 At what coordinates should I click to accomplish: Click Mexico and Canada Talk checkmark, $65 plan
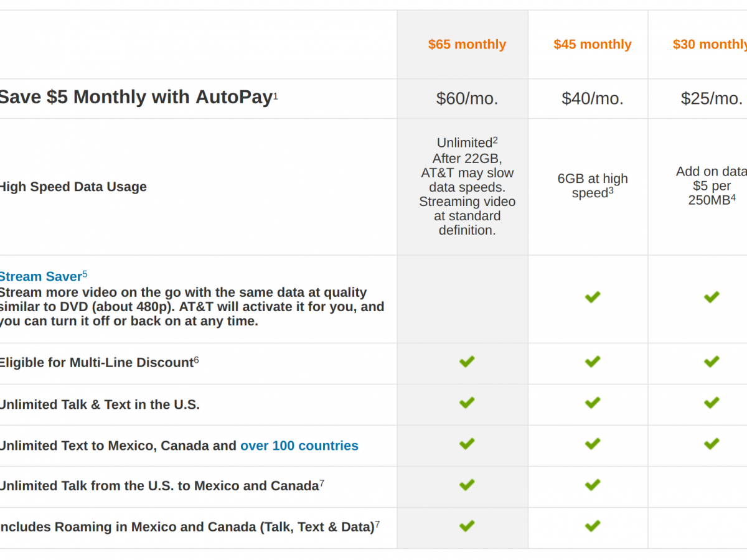pos(467,485)
